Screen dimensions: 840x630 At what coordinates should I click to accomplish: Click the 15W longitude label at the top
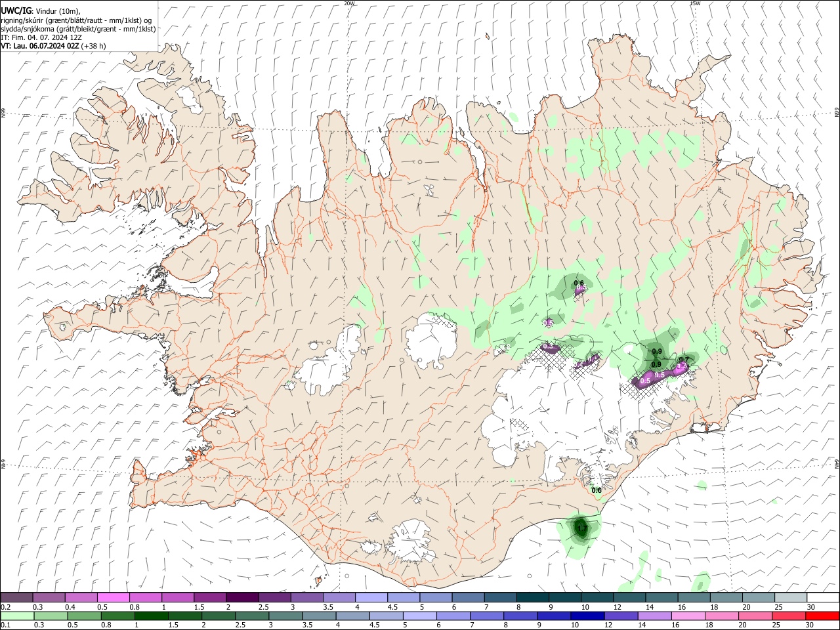point(695,3)
